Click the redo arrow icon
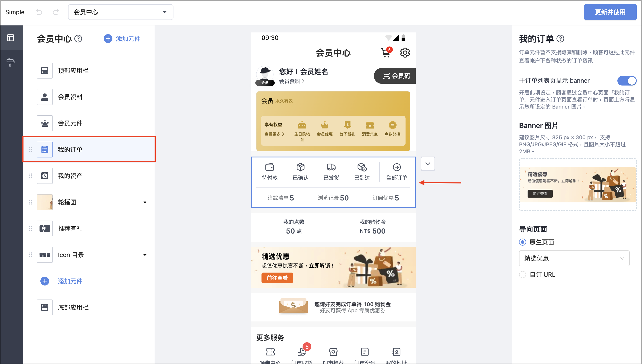 [x=56, y=12]
